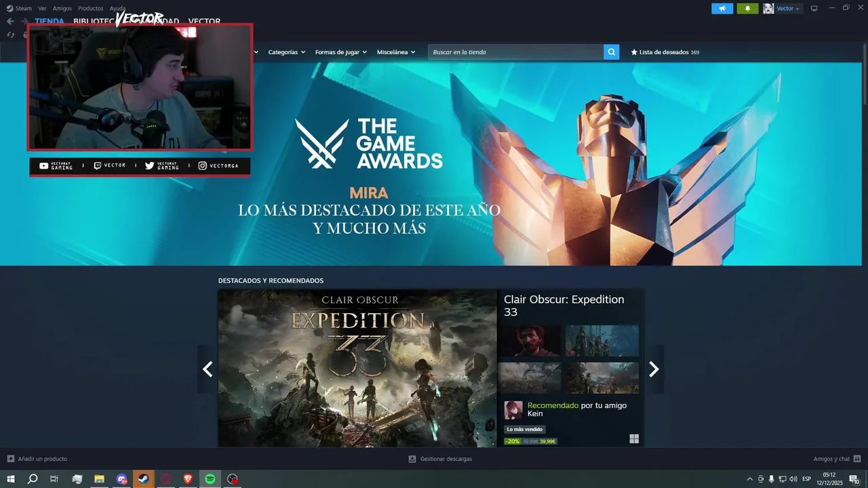Open Task View in taskbar
The image size is (868, 488).
(54, 479)
